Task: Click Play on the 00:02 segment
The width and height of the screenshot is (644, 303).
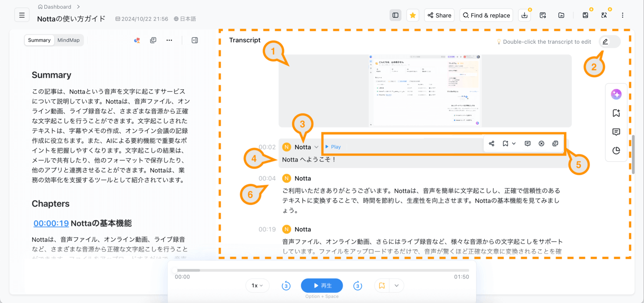Action: 333,147
